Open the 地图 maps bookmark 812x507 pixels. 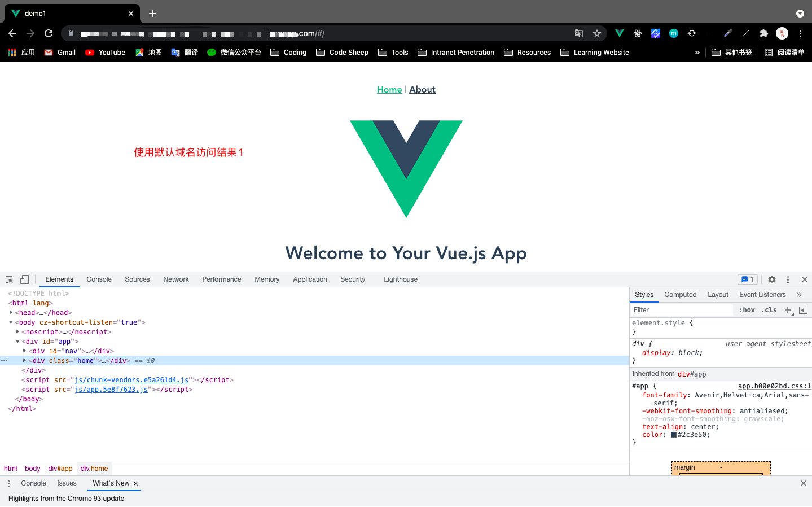pyautogui.click(x=148, y=53)
